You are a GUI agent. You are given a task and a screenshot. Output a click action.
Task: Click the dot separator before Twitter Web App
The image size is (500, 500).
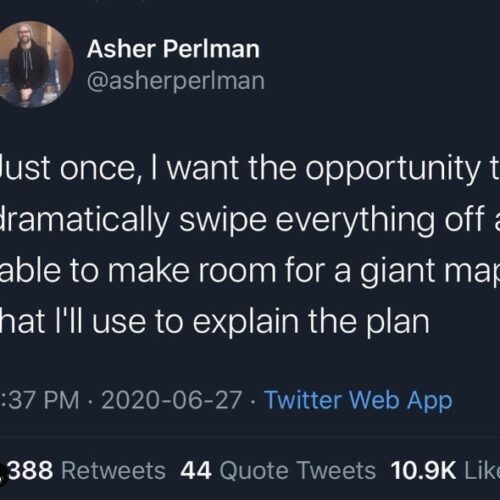[x=253, y=400]
